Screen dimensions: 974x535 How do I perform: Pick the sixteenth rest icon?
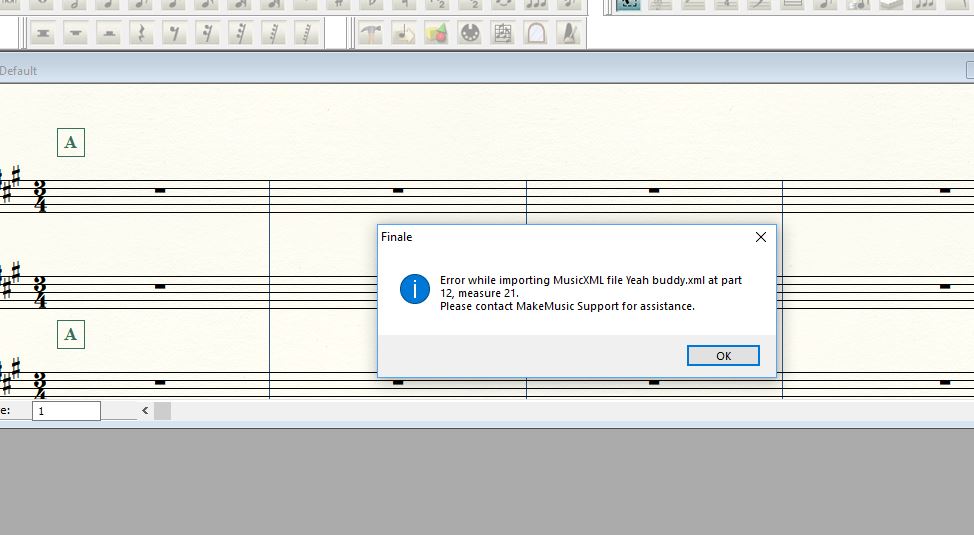208,34
